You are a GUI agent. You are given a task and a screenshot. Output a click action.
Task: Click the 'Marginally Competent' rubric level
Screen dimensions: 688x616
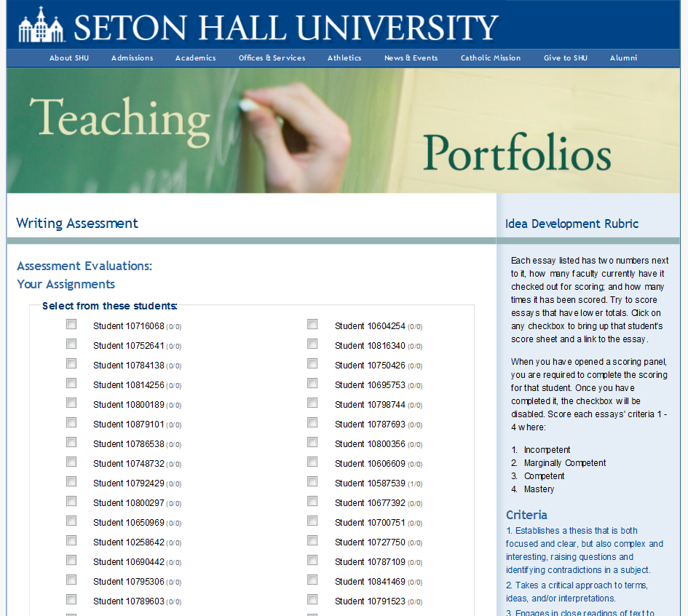point(565,463)
